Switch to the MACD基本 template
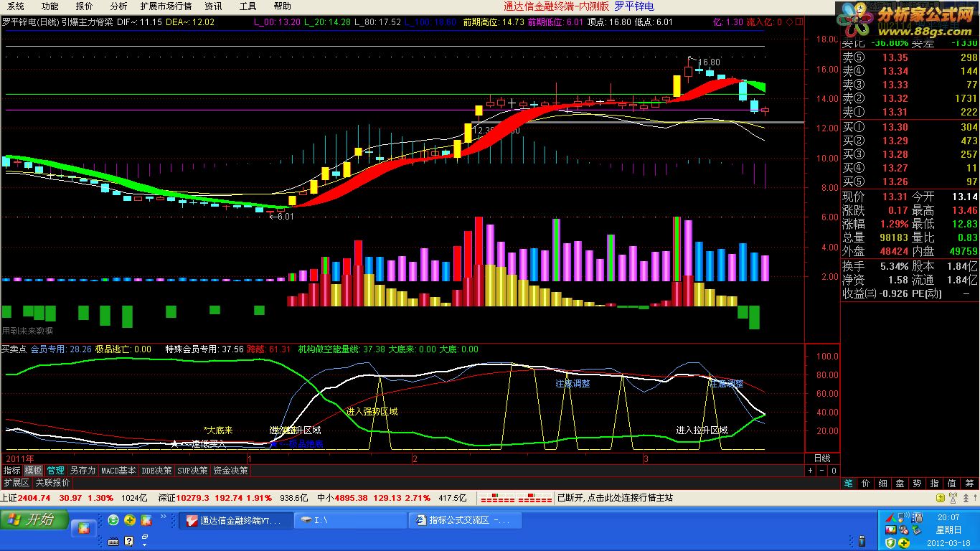Image resolution: width=980 pixels, height=551 pixels. [x=118, y=471]
